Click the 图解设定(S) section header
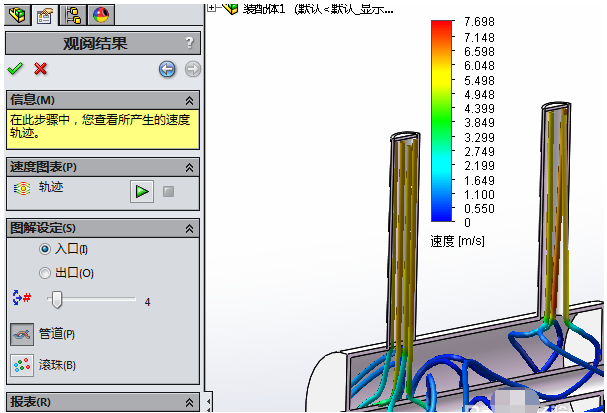This screenshot has height=413, width=607. 103,228
